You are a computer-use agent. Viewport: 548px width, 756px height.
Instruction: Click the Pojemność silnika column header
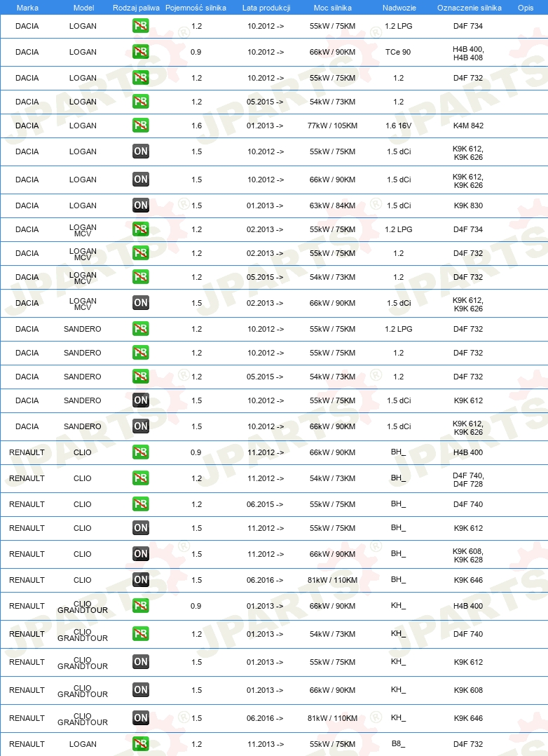(196, 8)
